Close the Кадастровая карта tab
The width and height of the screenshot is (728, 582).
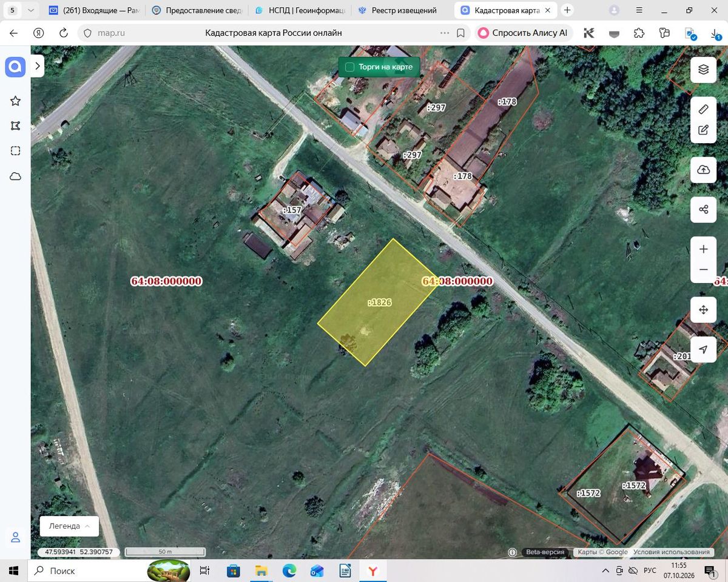[x=548, y=10]
